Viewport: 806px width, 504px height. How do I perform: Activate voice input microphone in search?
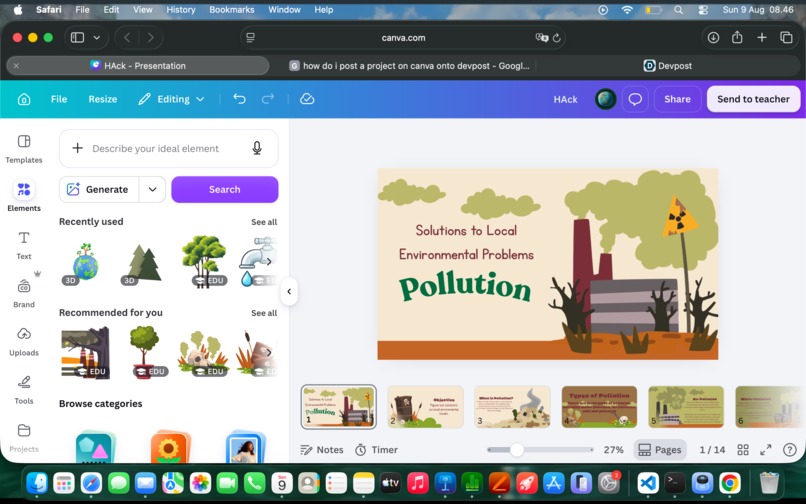point(257,148)
